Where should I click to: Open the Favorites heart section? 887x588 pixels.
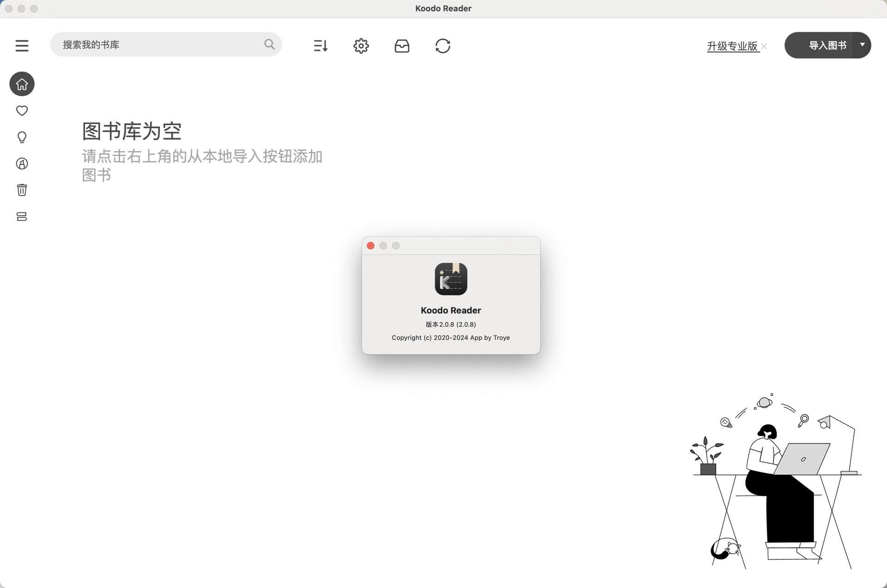pos(22,111)
